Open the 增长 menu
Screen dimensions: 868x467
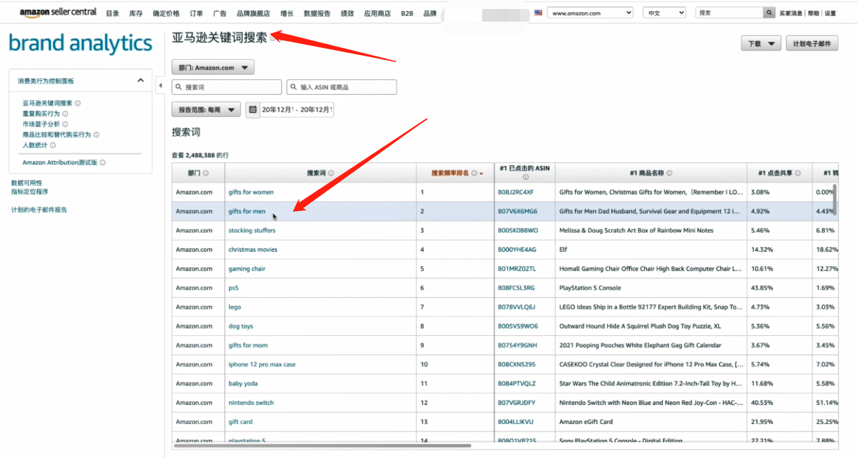pyautogui.click(x=287, y=13)
